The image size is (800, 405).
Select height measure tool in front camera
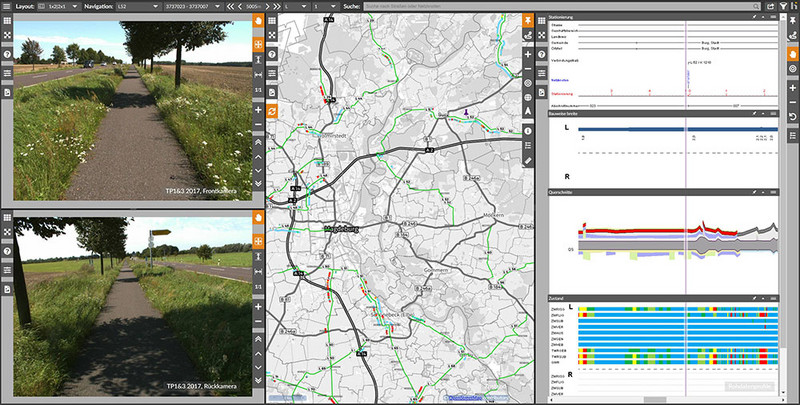point(258,59)
